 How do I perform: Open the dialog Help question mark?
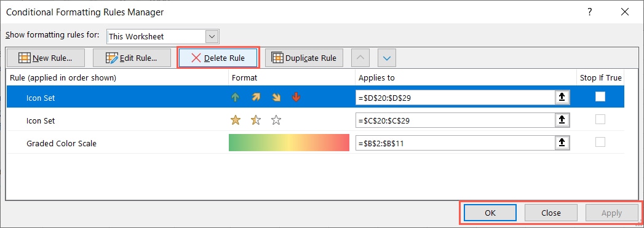(590, 12)
